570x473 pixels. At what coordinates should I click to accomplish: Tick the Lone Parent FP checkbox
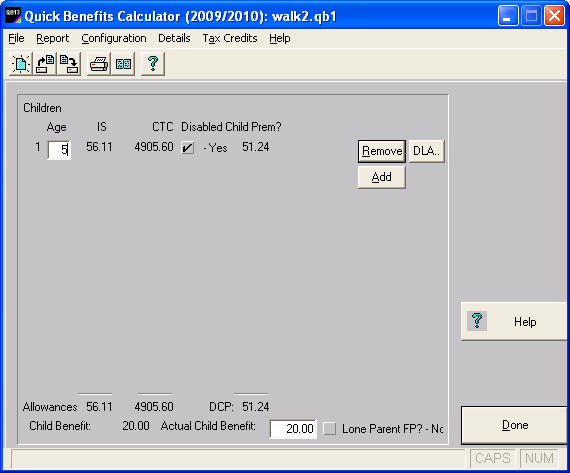click(329, 428)
